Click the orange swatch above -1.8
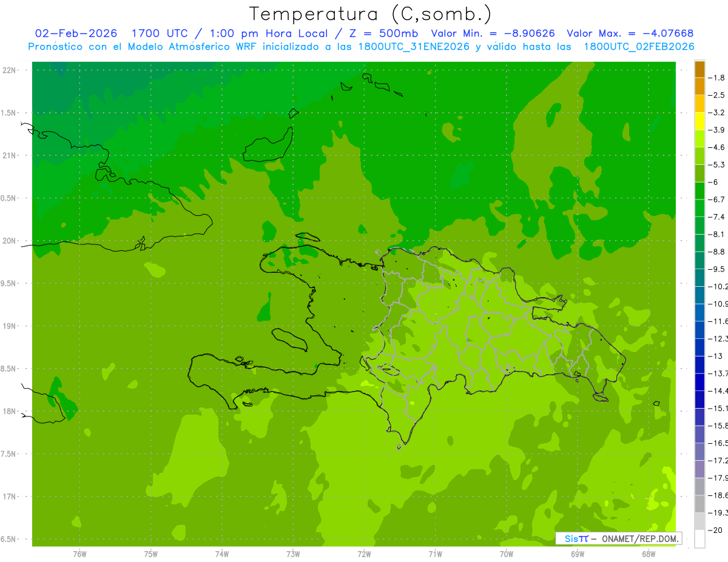Viewport: 728px width, 562px height. click(x=699, y=69)
